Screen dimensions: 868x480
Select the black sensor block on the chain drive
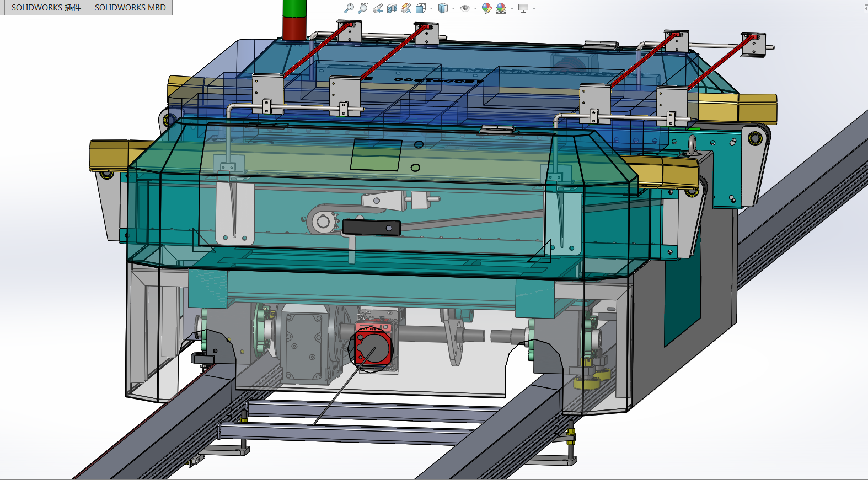[x=372, y=227]
